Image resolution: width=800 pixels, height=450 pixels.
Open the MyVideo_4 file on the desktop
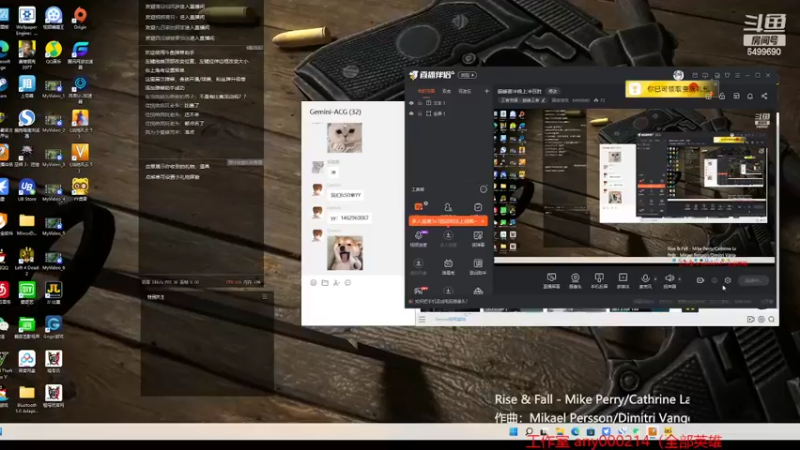[53, 191]
